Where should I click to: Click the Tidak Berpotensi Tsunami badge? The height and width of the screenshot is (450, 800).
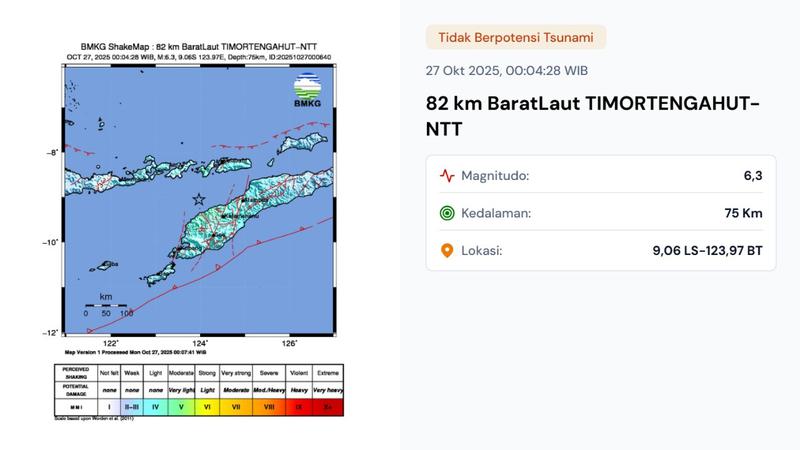tap(515, 38)
